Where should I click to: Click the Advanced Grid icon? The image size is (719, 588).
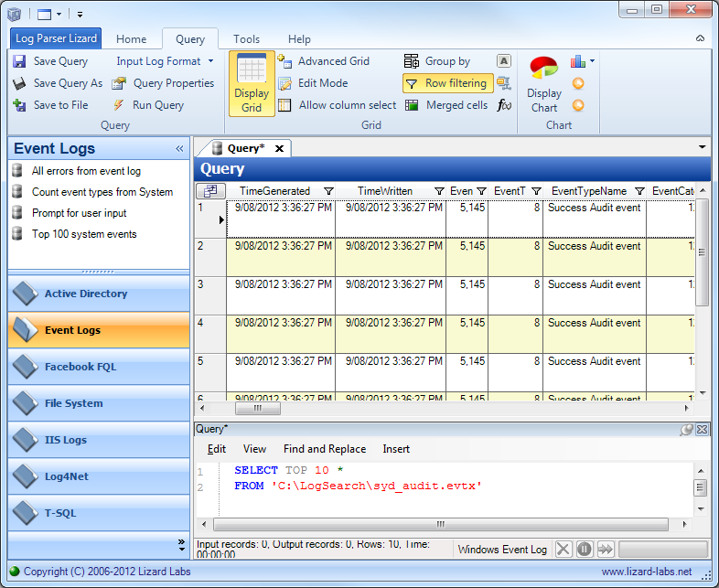[284, 61]
